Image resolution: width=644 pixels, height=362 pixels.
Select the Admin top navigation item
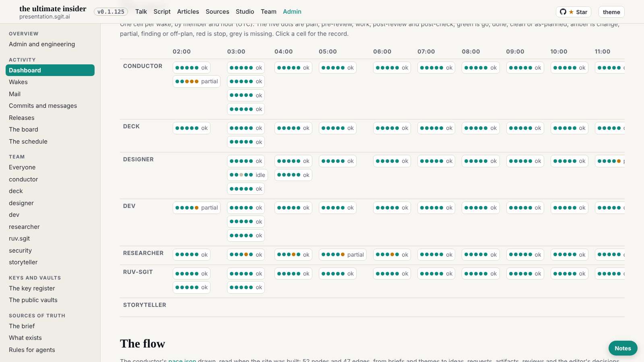click(x=292, y=12)
